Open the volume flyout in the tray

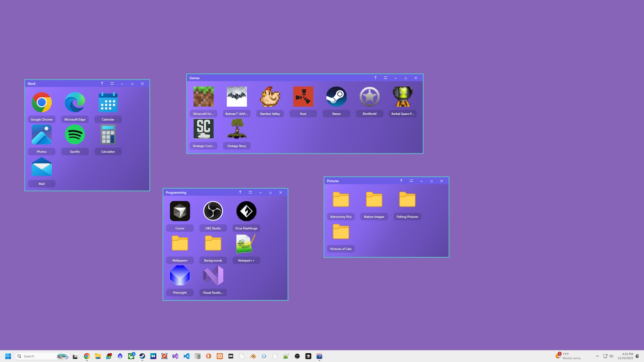click(611, 356)
